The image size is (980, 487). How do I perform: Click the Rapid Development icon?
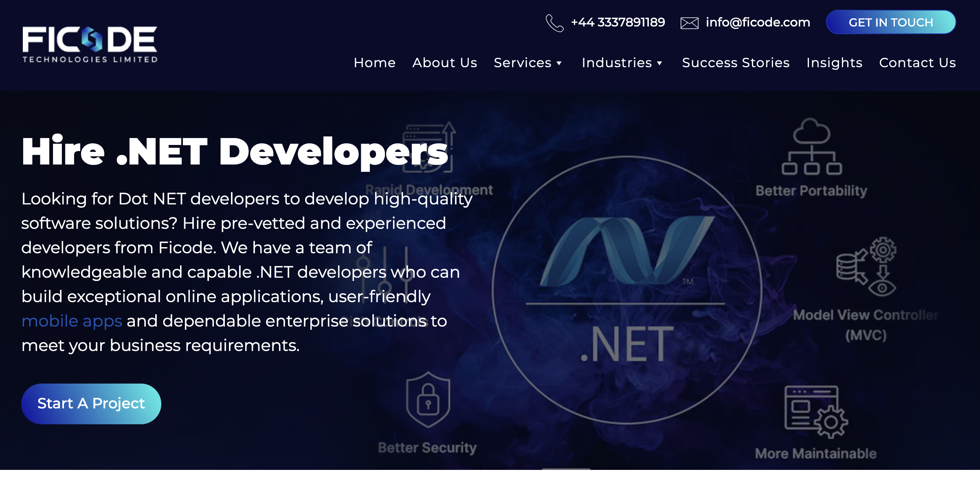(x=429, y=147)
